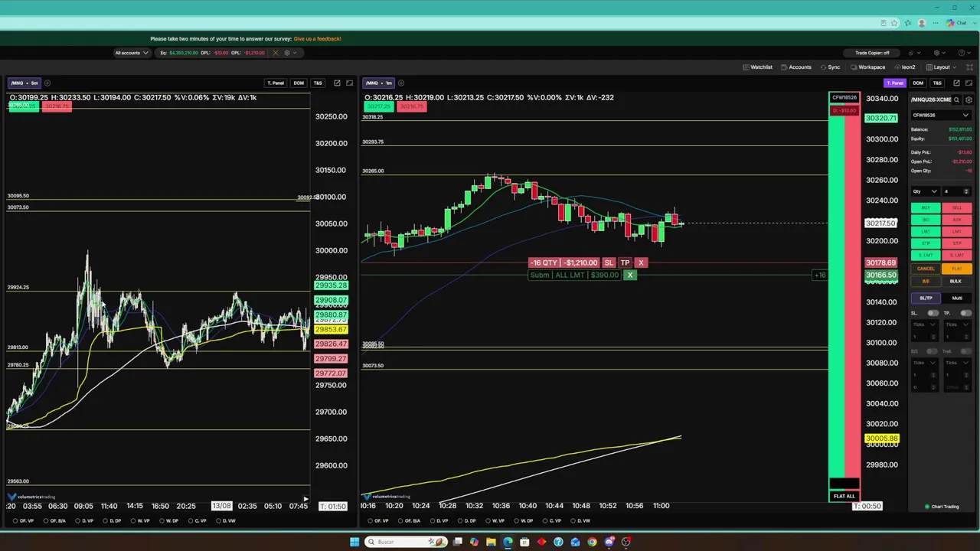Click the green BUY market button
The image size is (980, 551).
click(x=926, y=207)
